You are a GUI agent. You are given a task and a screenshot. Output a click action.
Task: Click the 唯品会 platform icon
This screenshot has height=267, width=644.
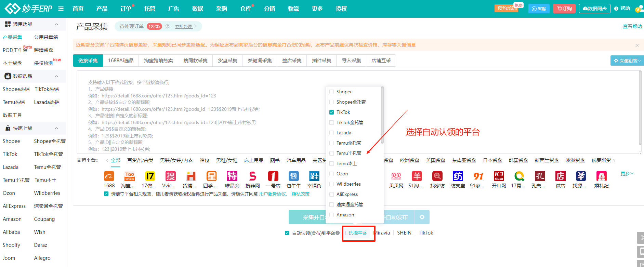(x=232, y=176)
